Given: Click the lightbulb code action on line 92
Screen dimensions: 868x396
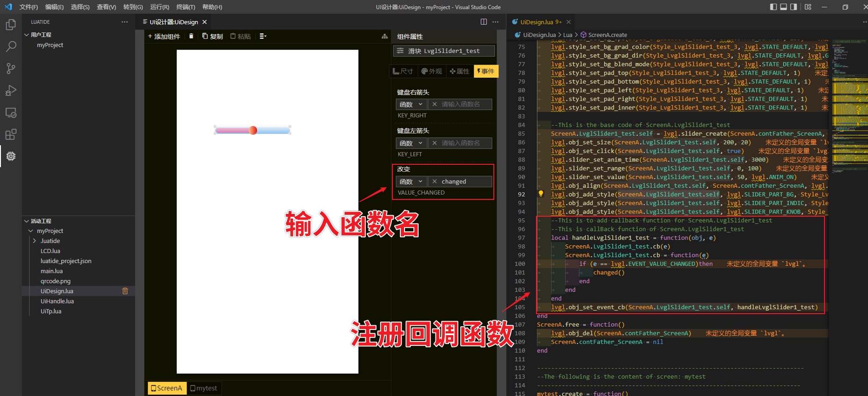Looking at the screenshot, I should click(x=541, y=193).
